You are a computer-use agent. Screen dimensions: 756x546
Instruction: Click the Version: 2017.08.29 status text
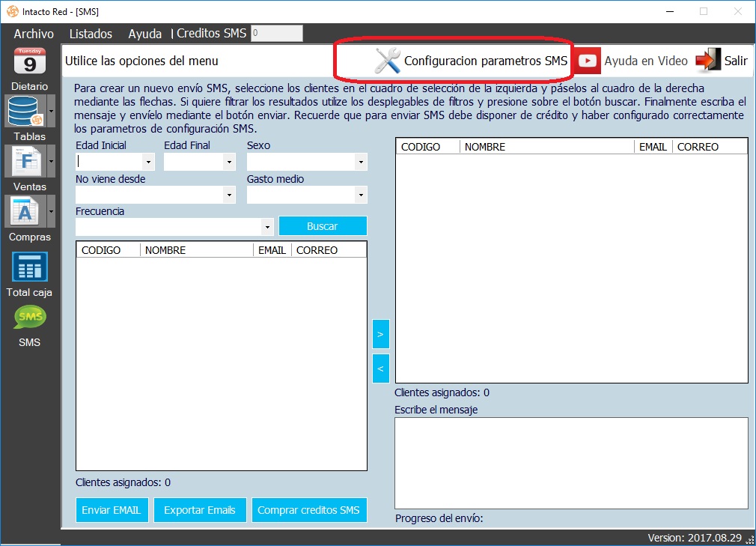tap(695, 538)
